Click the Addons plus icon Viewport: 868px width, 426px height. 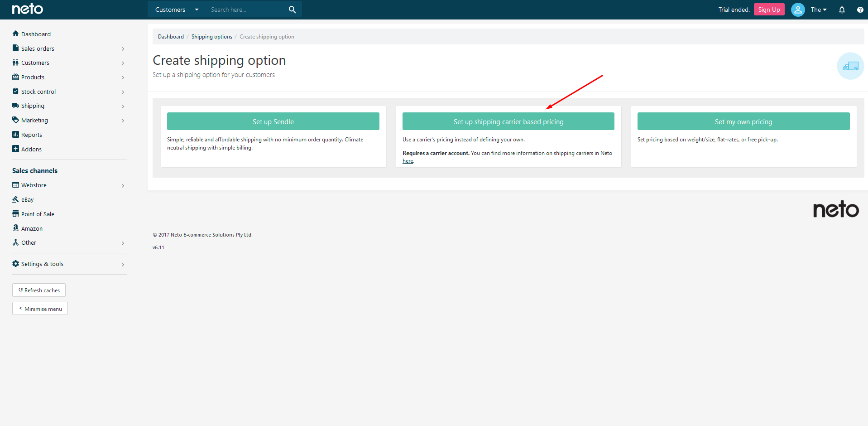coord(15,149)
